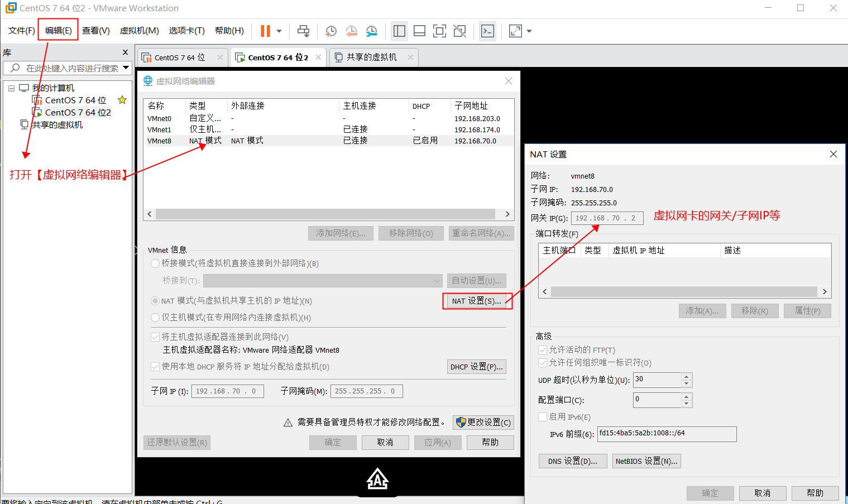Click the warning triangle icon beside admin notice

point(288,423)
